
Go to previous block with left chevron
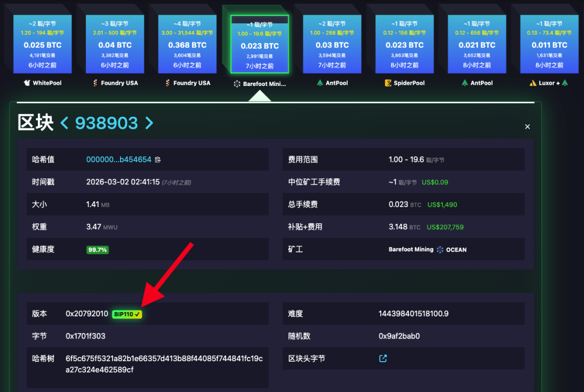click(x=64, y=123)
